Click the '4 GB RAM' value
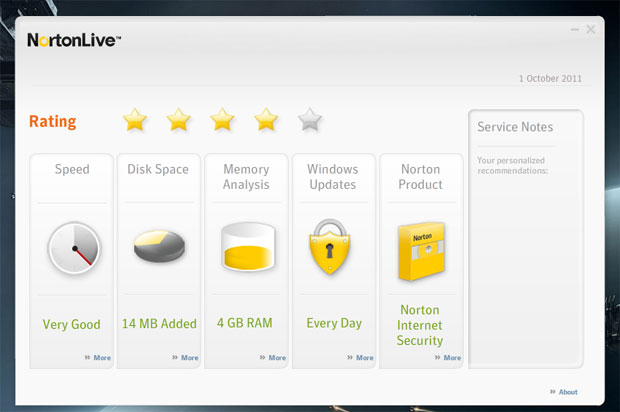The height and width of the screenshot is (412, 620). (x=245, y=323)
